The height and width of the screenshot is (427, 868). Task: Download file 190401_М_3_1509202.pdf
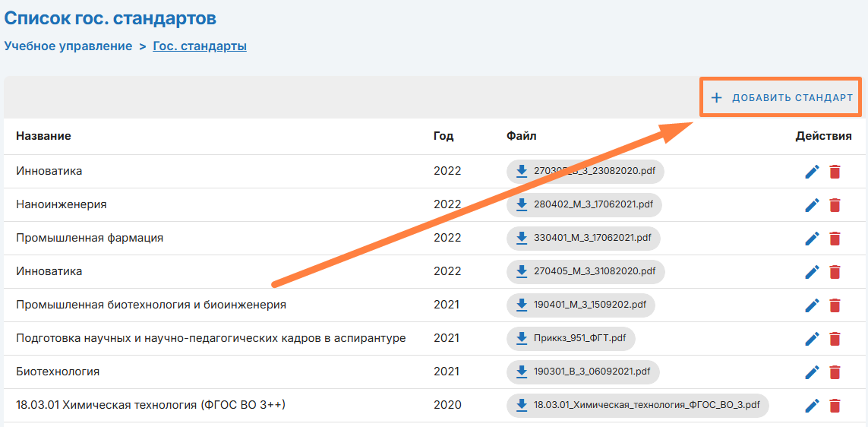[580, 305]
